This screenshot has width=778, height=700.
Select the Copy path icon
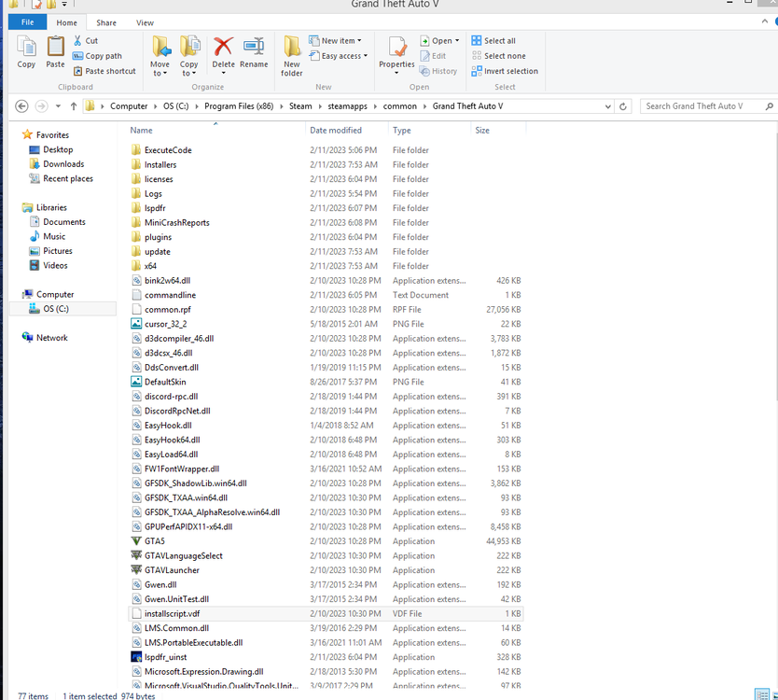93,55
